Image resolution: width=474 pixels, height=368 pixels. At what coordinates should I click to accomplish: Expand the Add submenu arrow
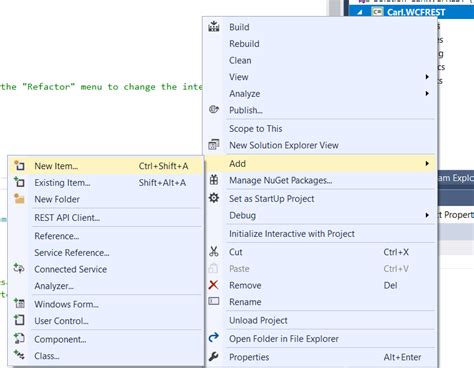[427, 163]
